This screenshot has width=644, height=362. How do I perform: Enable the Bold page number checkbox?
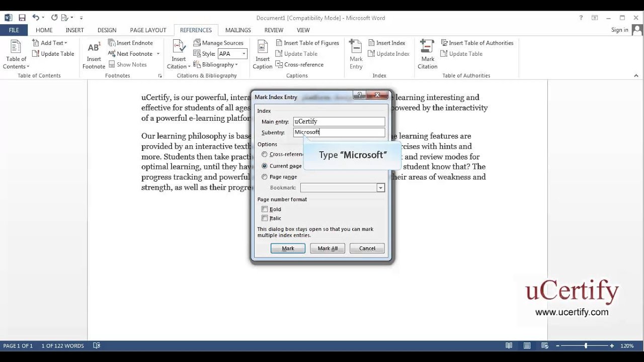coord(265,209)
